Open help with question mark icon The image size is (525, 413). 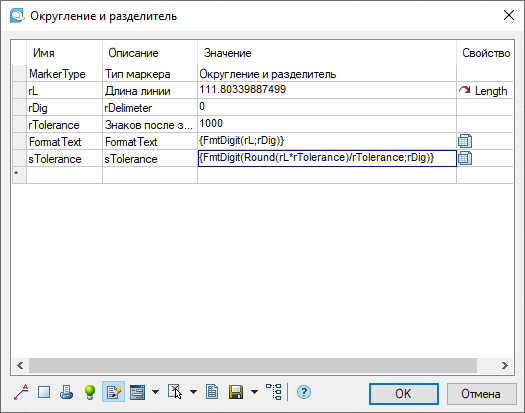304,392
